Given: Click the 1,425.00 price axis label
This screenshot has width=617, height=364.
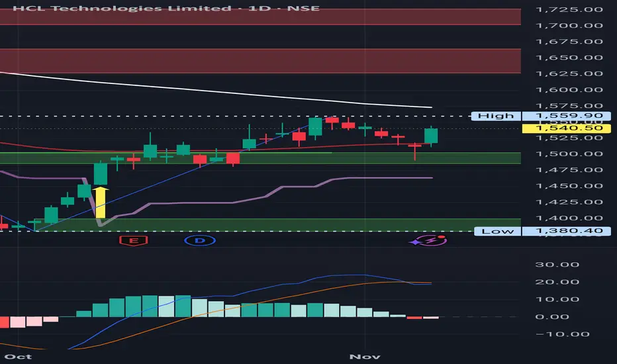Looking at the screenshot, I should point(569,202).
